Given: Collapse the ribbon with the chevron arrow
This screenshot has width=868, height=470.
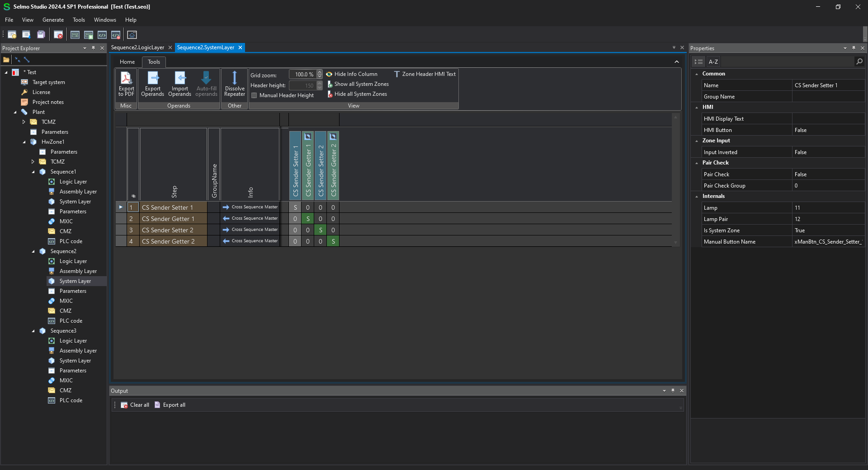Looking at the screenshot, I should coord(676,62).
